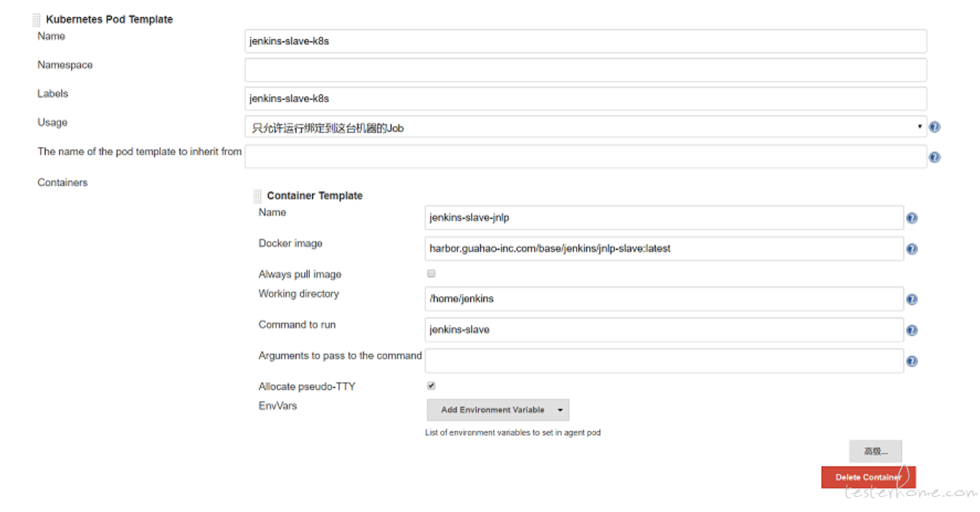980x512 pixels.
Task: Click the 高级... advanced button
Action: [x=875, y=451]
